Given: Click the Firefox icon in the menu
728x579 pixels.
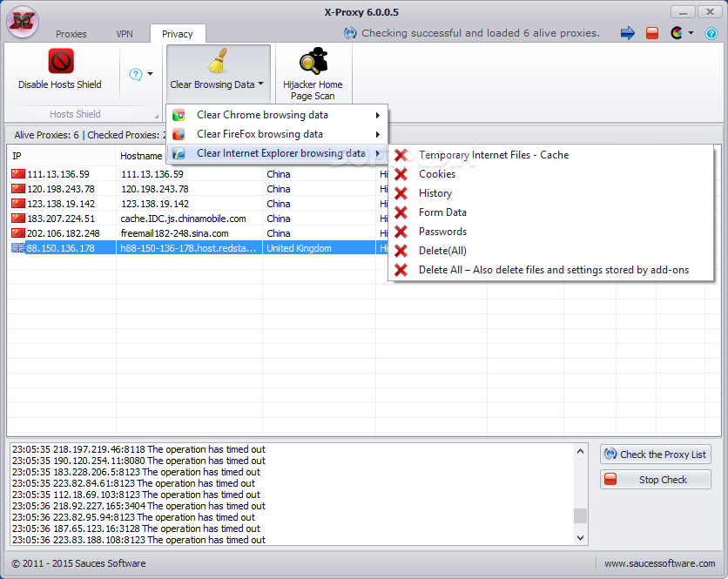Looking at the screenshot, I should click(179, 134).
